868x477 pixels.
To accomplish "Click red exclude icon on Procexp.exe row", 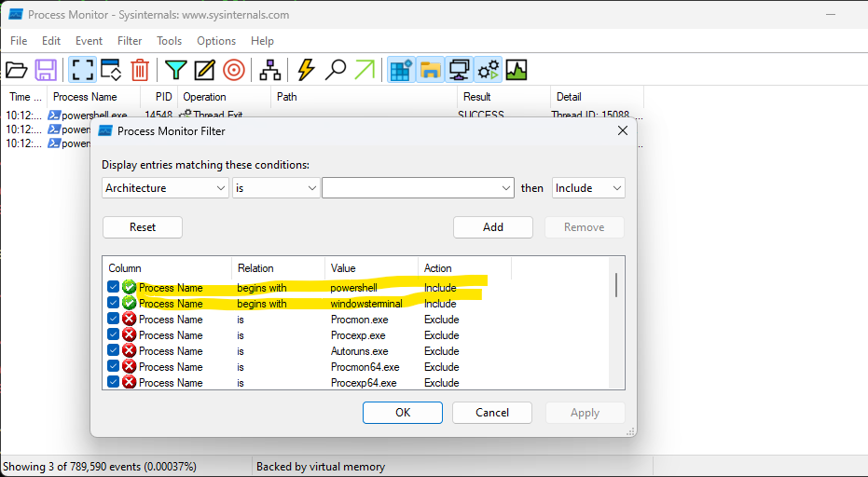I will (x=129, y=334).
